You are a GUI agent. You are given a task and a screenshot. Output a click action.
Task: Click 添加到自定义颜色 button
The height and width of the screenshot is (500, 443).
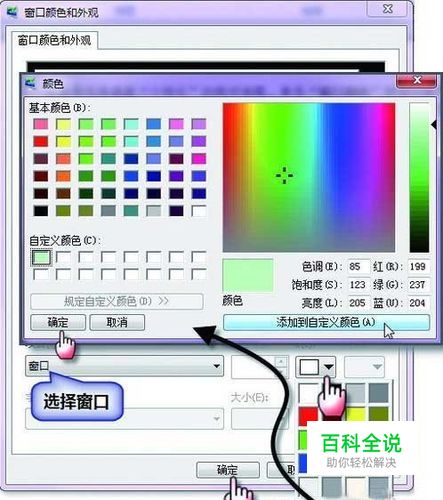coord(326,323)
